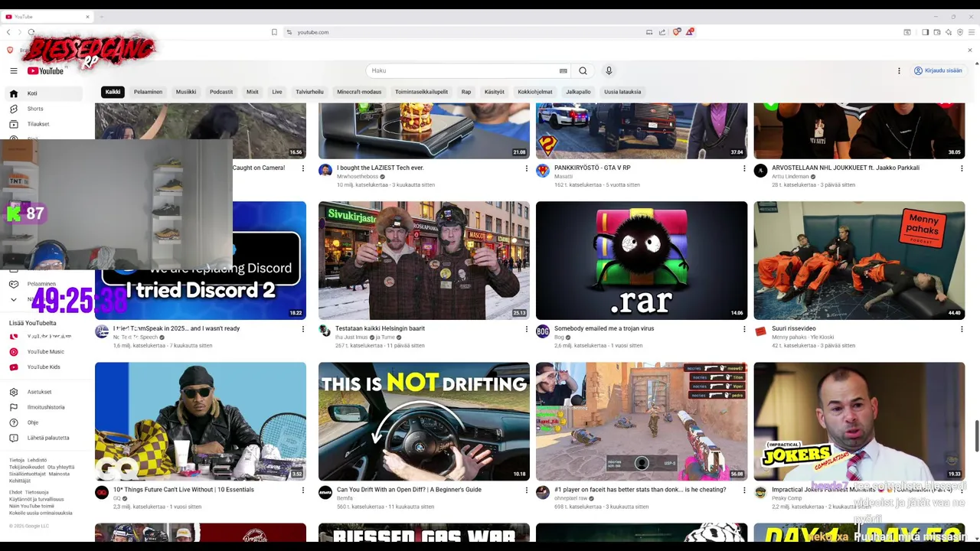Open Peaky Comp channel avatar
Viewport: 980px width, 551px height.
point(760,492)
